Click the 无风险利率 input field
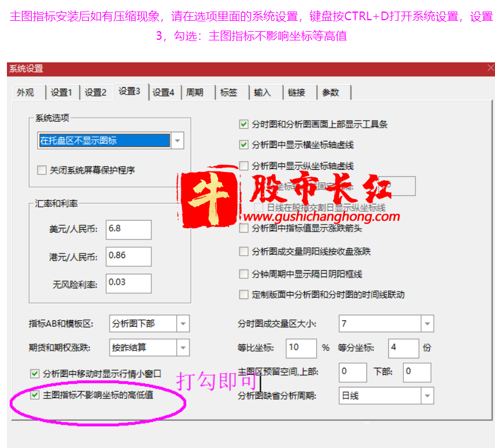This screenshot has height=448, width=495. 129,283
